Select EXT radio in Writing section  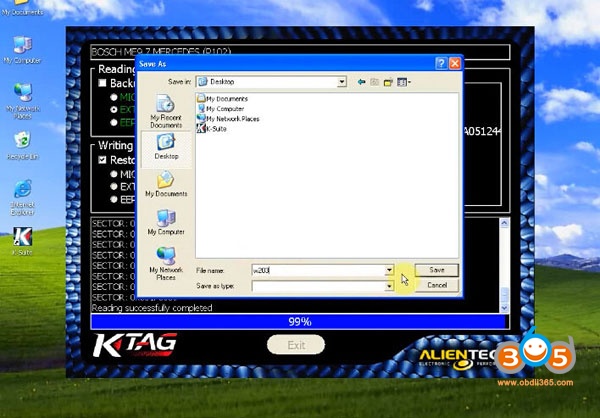point(114,186)
